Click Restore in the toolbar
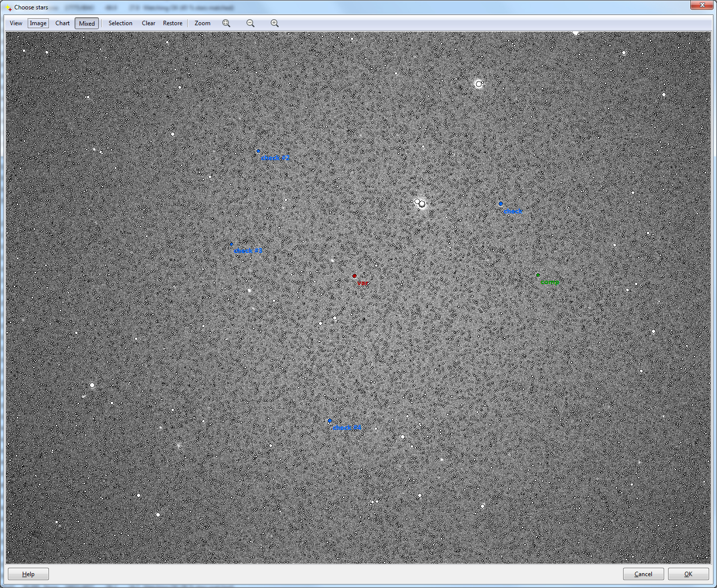This screenshot has height=588, width=717. click(x=172, y=23)
